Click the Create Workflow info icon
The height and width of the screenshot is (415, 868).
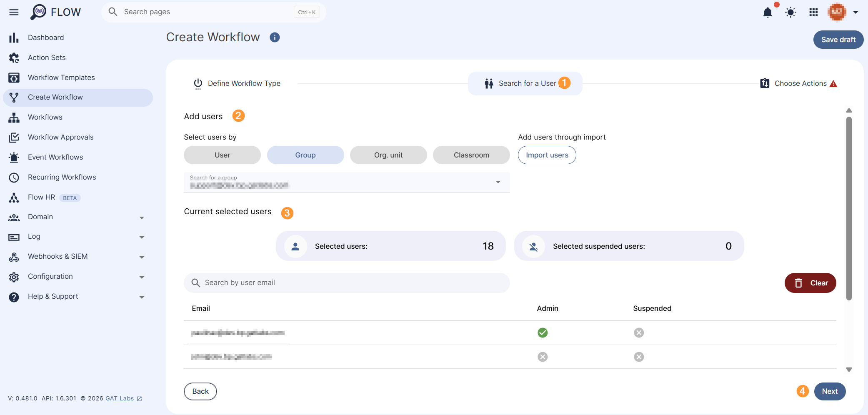(x=275, y=37)
